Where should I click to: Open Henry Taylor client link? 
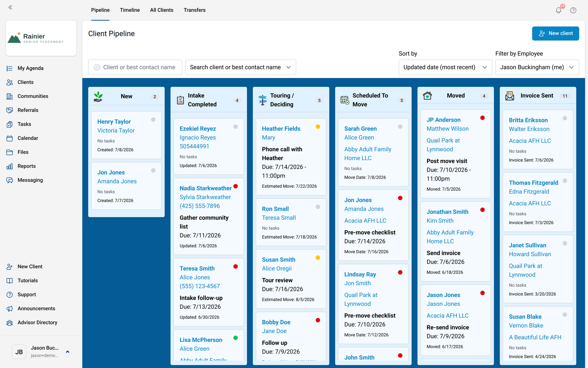point(114,122)
